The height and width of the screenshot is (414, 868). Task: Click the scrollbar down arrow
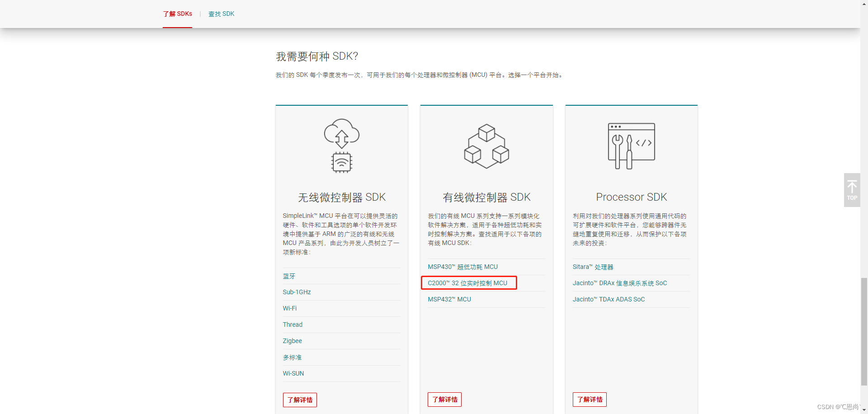tap(864, 410)
